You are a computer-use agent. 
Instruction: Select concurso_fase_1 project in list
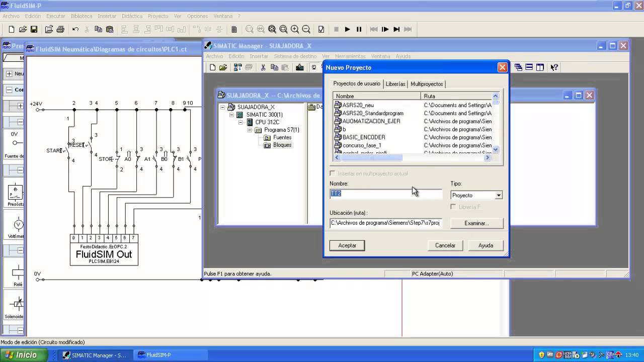[362, 145]
